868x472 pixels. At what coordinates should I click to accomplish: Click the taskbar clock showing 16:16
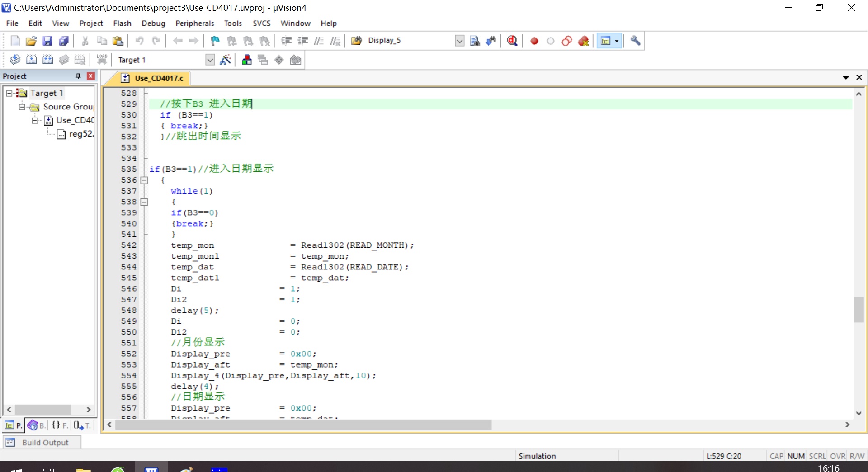point(828,468)
